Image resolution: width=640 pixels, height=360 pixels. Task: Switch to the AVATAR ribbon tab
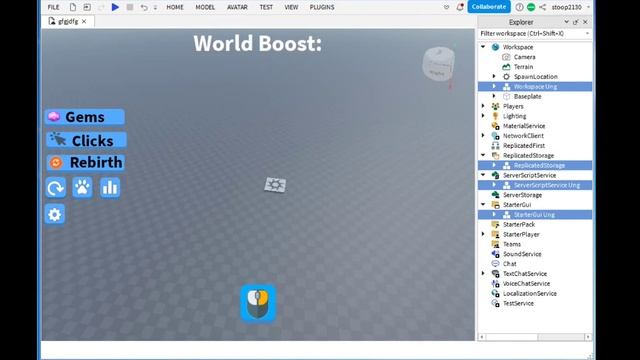click(237, 7)
